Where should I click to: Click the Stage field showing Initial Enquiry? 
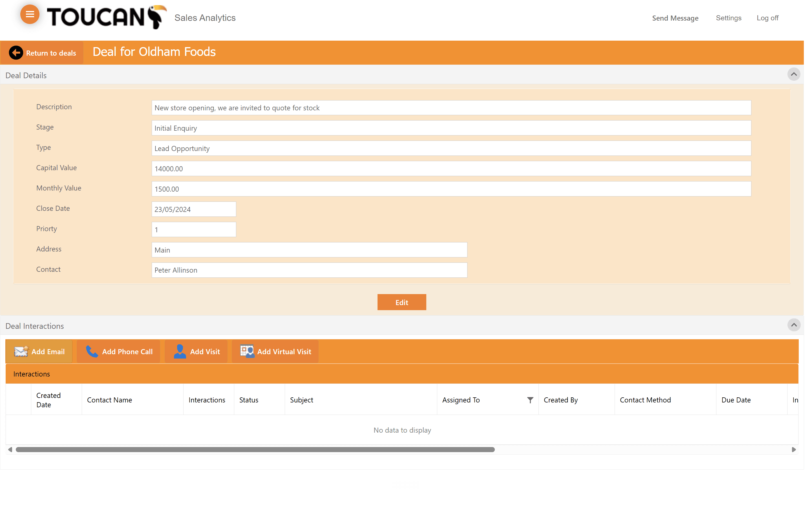(x=451, y=128)
